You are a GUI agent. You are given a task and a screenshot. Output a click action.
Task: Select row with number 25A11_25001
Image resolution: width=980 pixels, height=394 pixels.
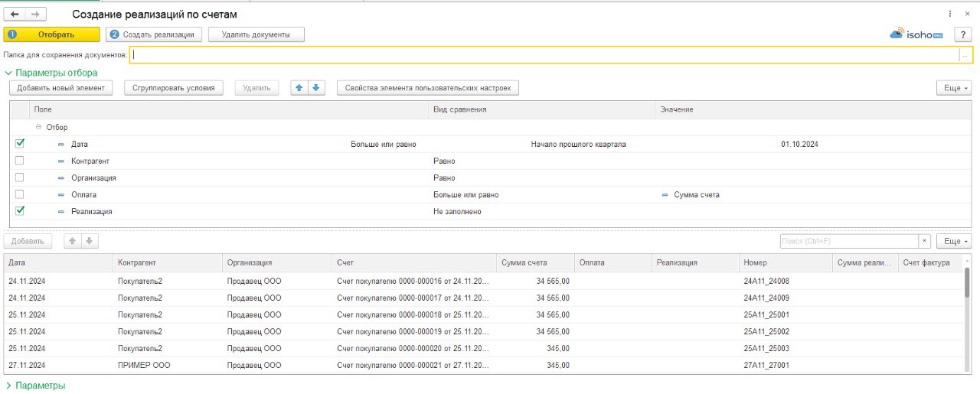pos(484,314)
